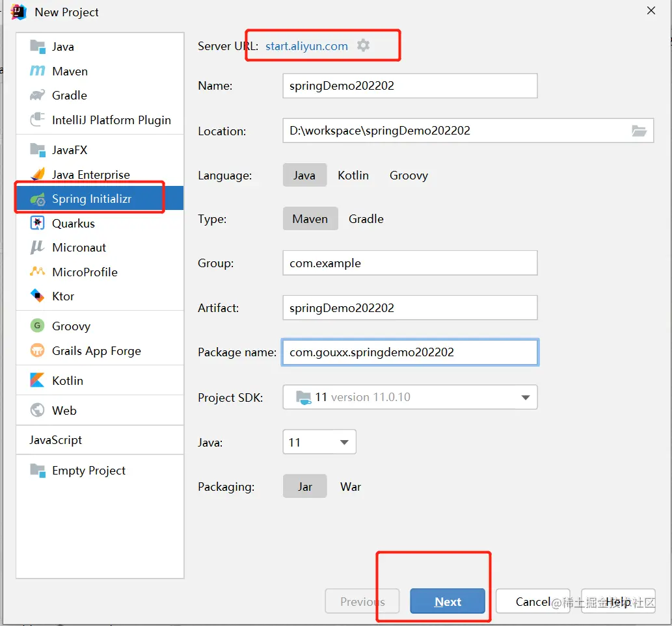The image size is (672, 626).
Task: Click the JavaFX folder icon
Action: (38, 150)
